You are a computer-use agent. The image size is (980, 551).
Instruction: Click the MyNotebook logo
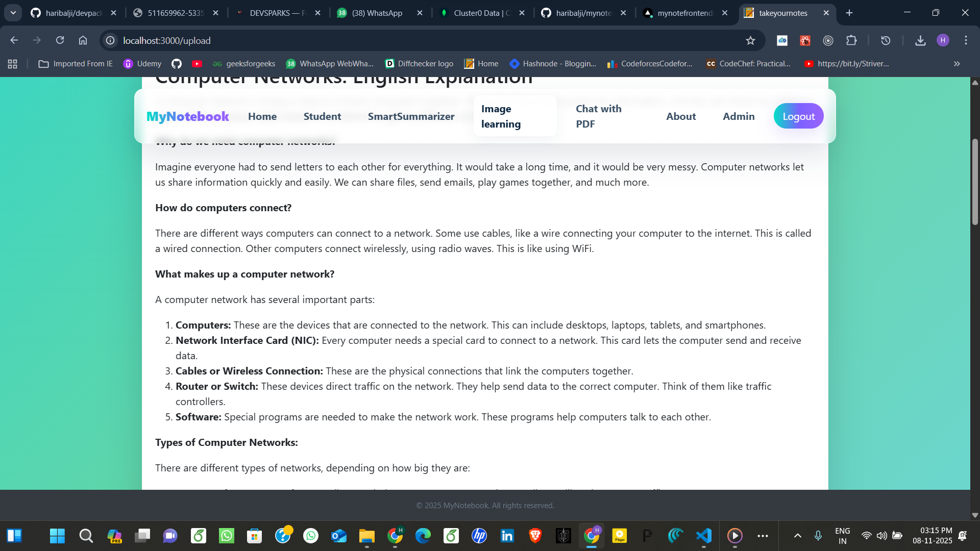click(x=187, y=116)
